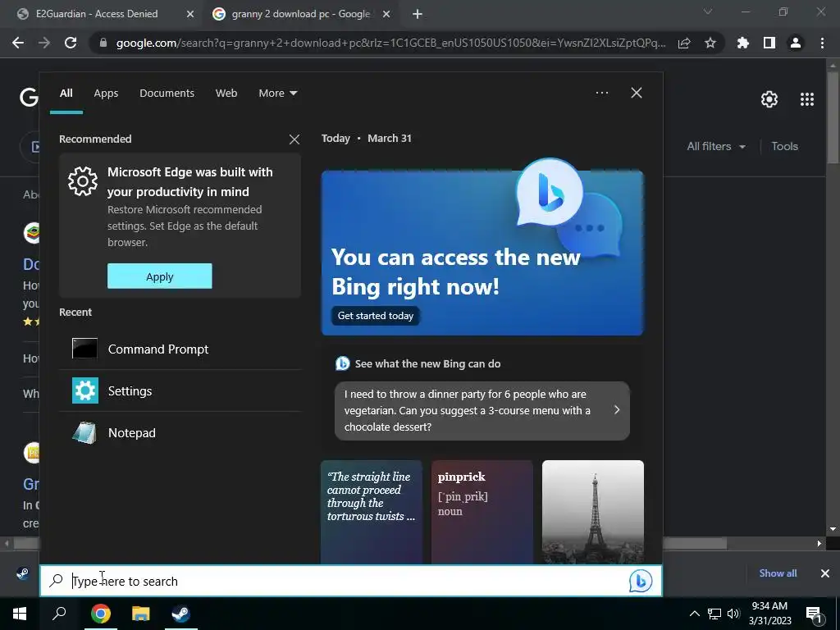Open the You can access new Bing banner
The width and height of the screenshot is (840, 630).
click(x=482, y=253)
